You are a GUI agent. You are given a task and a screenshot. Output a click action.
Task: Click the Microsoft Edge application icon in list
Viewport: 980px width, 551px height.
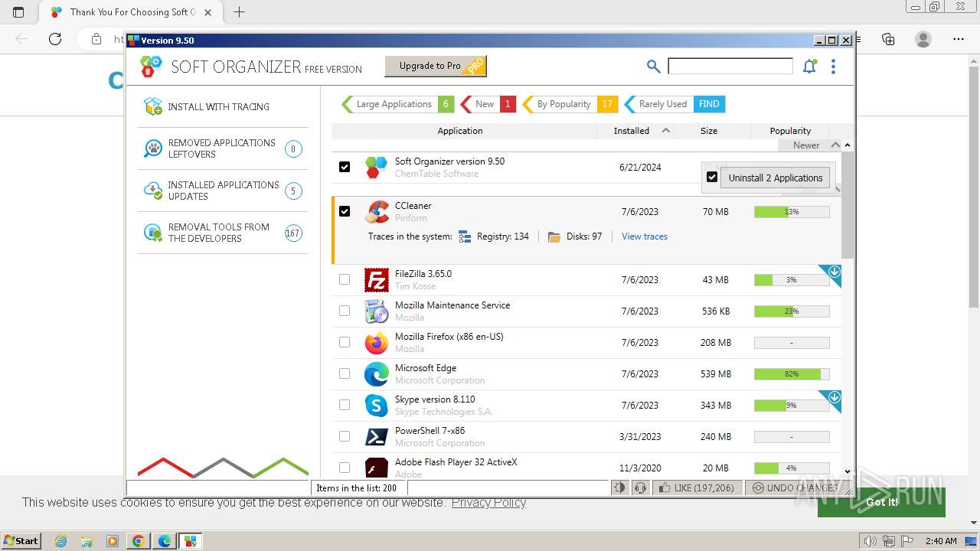coord(377,374)
